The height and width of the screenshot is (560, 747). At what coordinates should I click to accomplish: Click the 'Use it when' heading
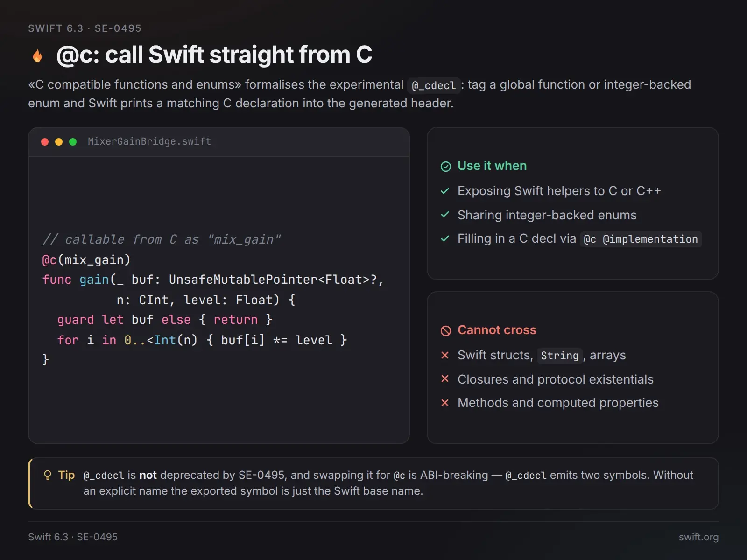492,166
